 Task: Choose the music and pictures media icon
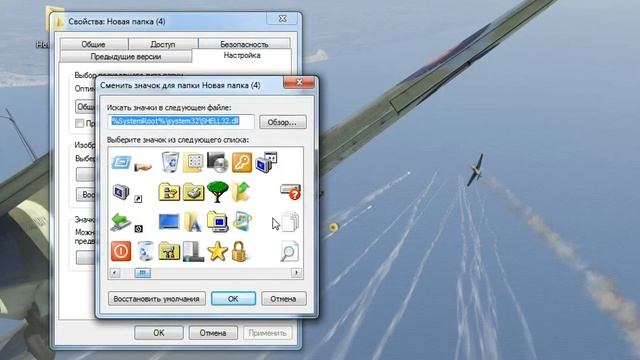242,222
